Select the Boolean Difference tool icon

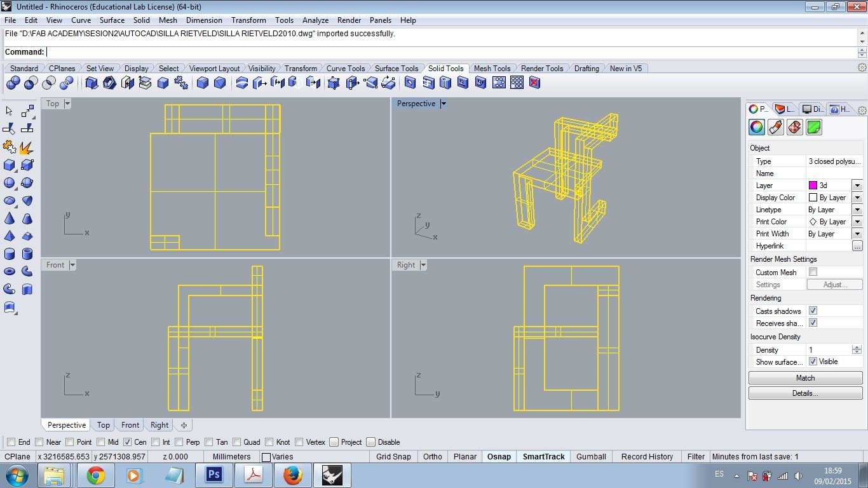point(31,83)
